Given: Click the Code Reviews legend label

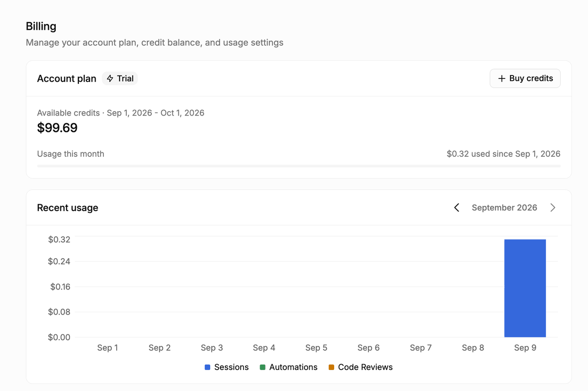Looking at the screenshot, I should (365, 367).
